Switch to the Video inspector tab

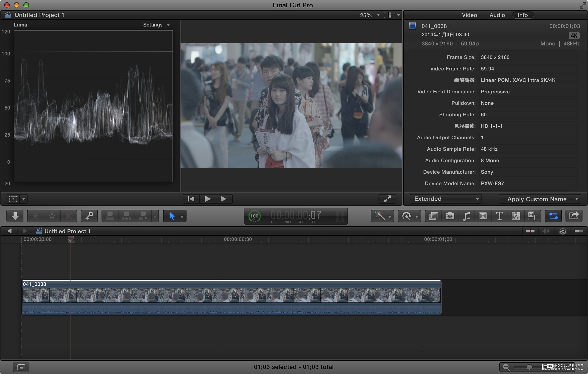point(469,15)
